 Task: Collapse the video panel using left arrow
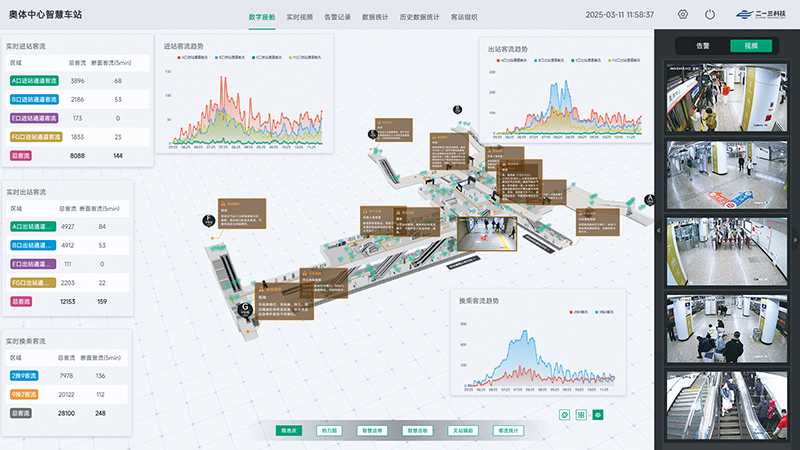coord(658,230)
